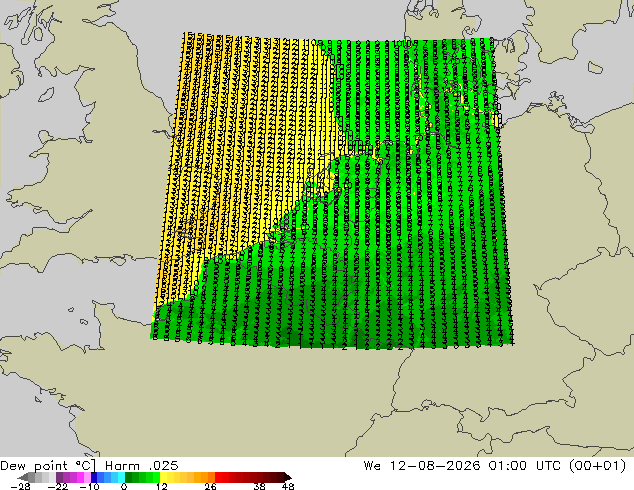The width and height of the screenshot is (634, 490).
Task: Click the gray left arrow tip of the color scale
Action: 23,477
